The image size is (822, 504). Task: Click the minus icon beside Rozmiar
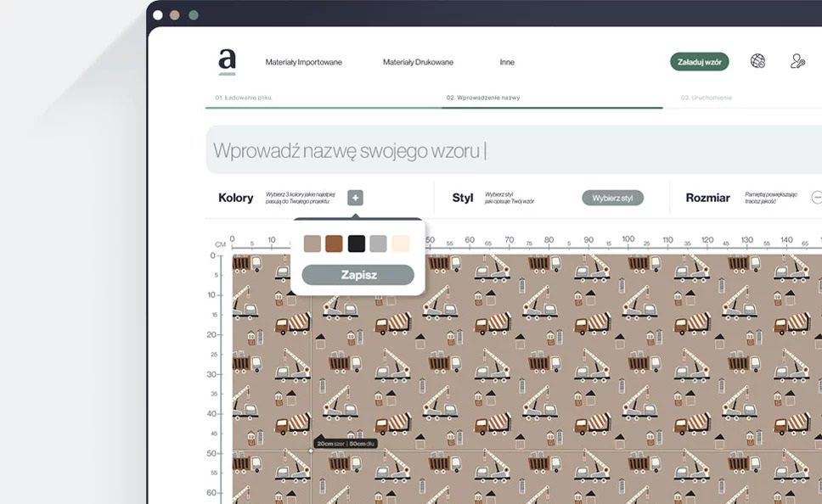coord(816,198)
